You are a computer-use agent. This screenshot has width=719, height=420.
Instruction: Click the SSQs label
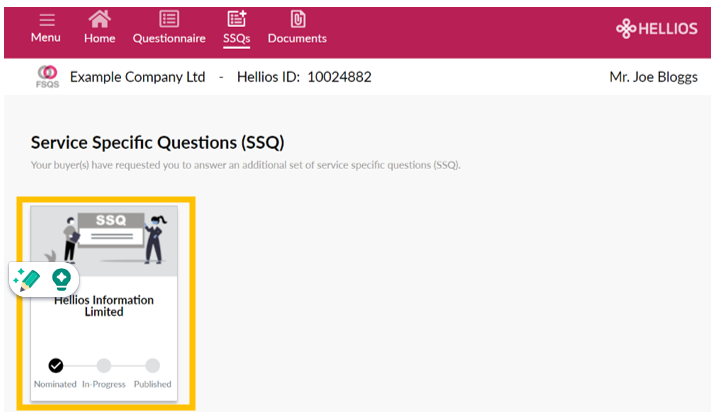tap(237, 39)
